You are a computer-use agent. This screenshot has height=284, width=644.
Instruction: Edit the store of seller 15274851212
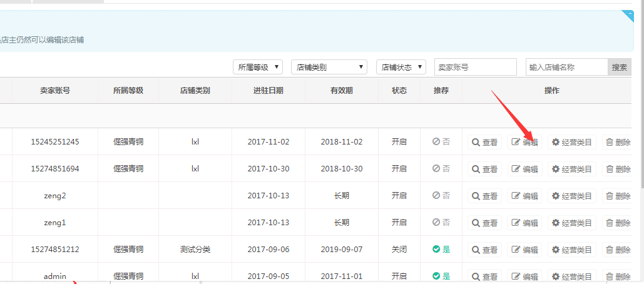click(524, 250)
